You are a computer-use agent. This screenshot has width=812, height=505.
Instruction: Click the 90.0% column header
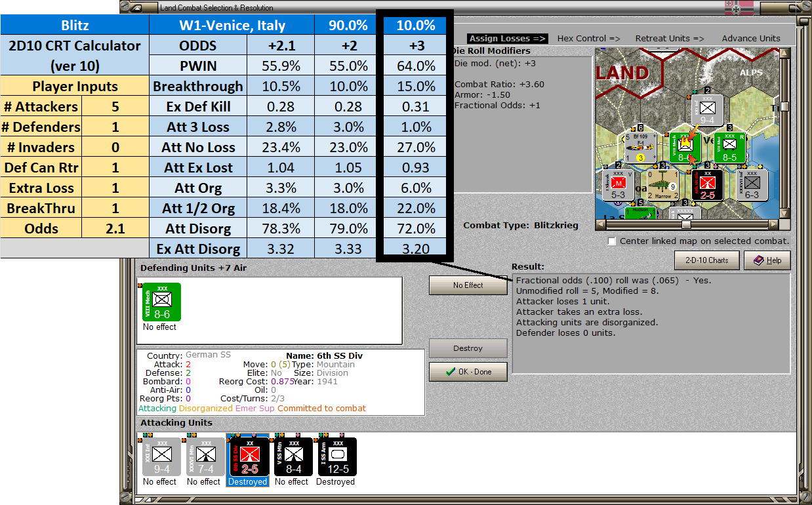point(348,26)
